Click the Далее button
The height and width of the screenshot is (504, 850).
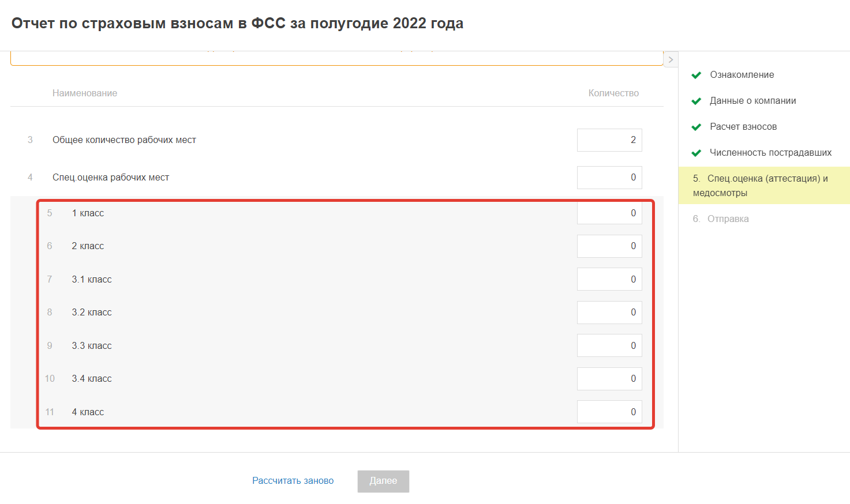coord(383,482)
